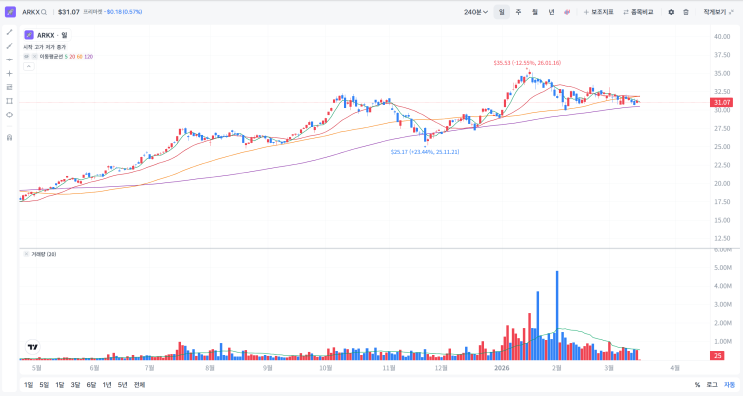Click the ARKX · 일 chart title
This screenshot has height=396, width=743.
[52, 35]
